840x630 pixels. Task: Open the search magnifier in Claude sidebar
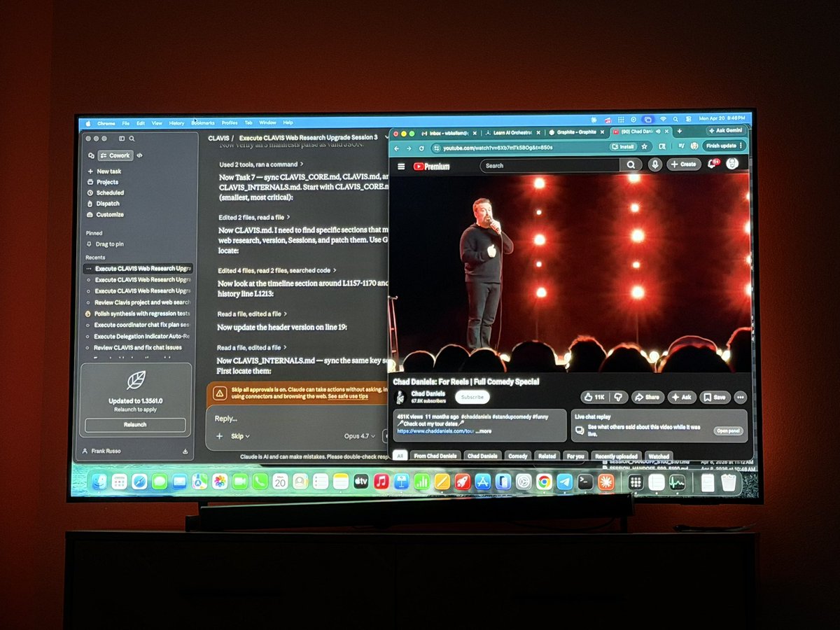132,139
